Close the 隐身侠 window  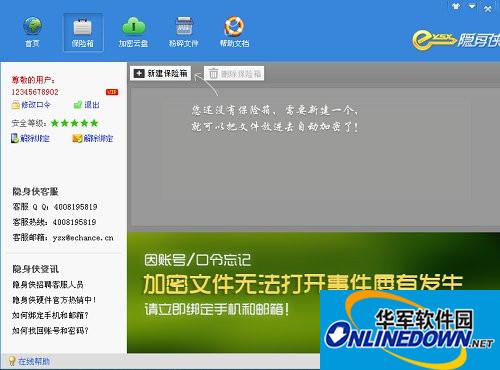[x=487, y=9]
